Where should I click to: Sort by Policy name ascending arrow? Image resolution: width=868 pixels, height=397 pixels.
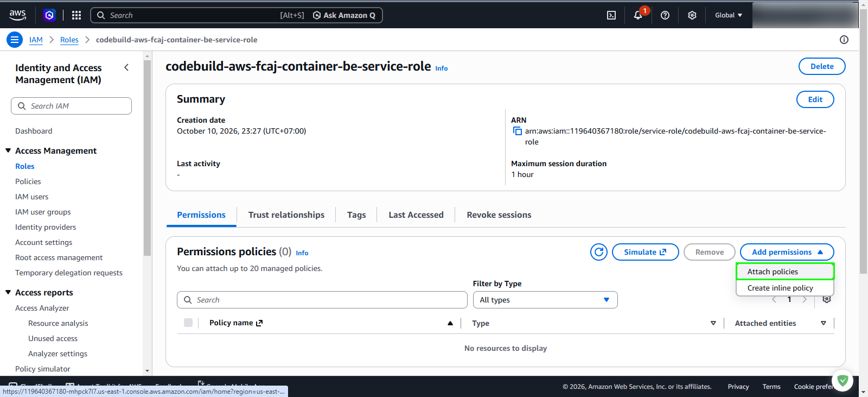(450, 323)
